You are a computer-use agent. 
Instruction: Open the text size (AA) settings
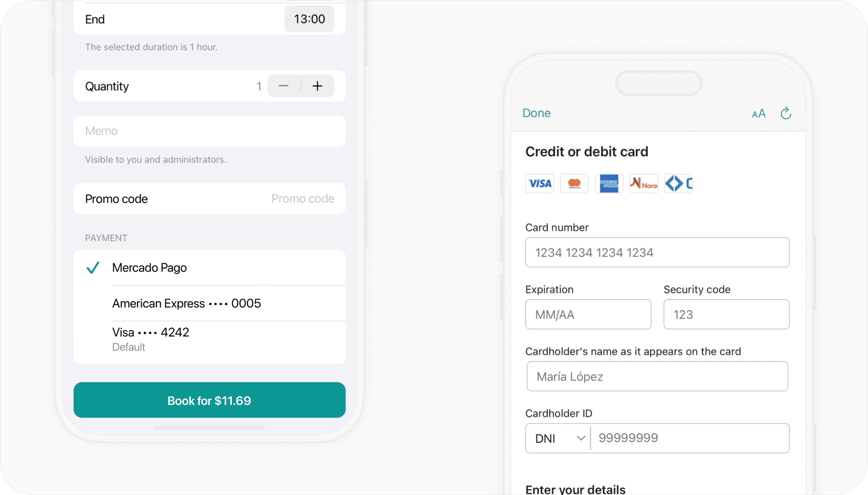click(x=758, y=113)
